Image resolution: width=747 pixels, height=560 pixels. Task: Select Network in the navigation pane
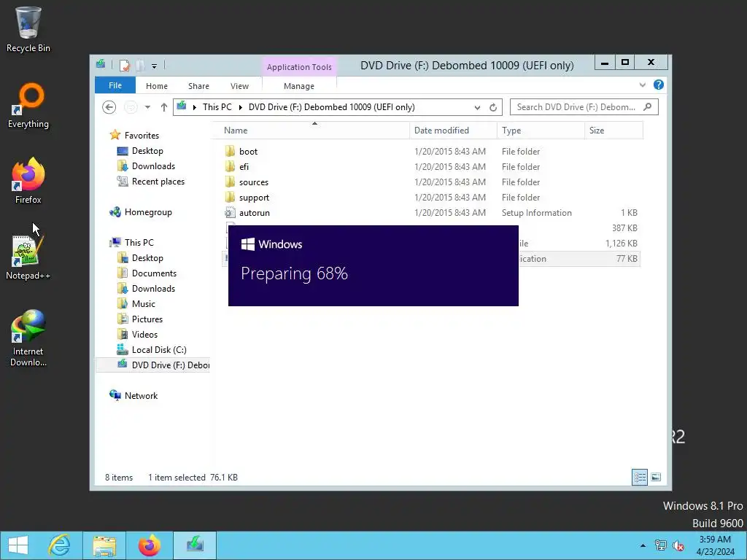click(x=141, y=396)
